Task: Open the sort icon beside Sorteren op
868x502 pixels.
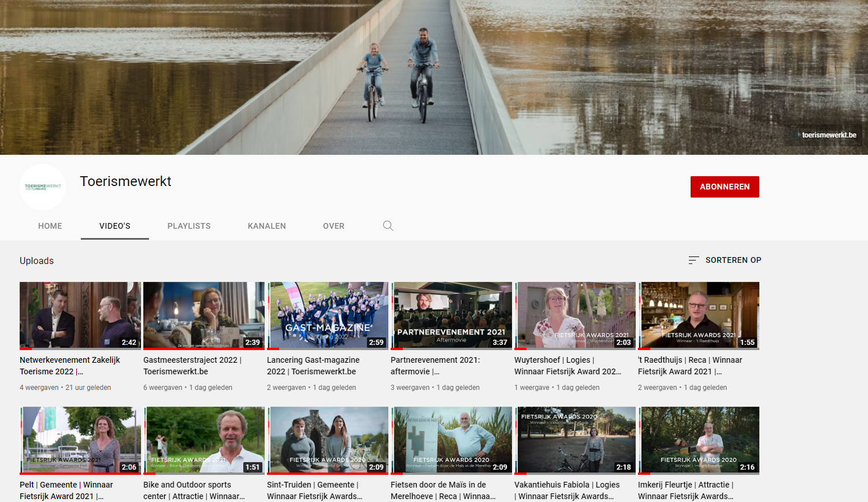Action: pos(694,261)
